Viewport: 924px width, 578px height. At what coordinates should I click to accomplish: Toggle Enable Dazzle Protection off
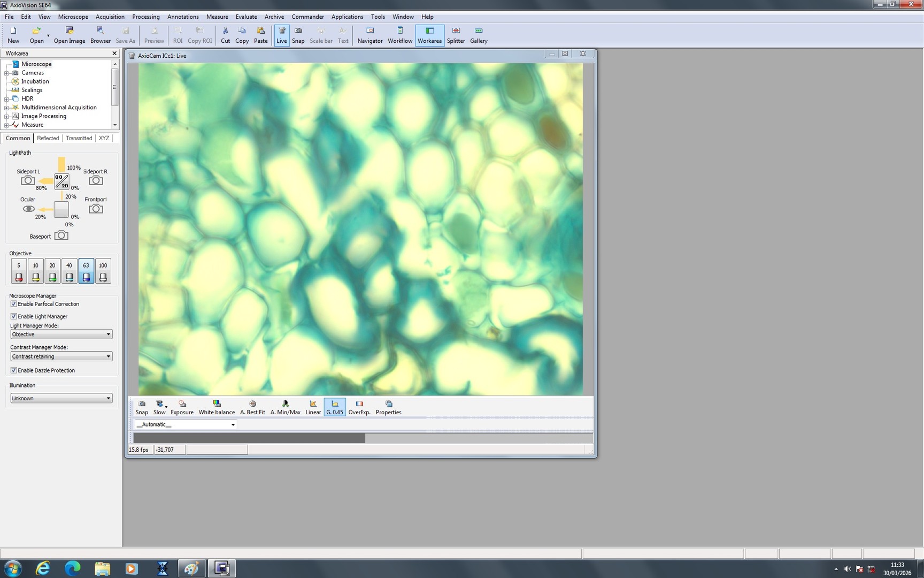point(13,370)
